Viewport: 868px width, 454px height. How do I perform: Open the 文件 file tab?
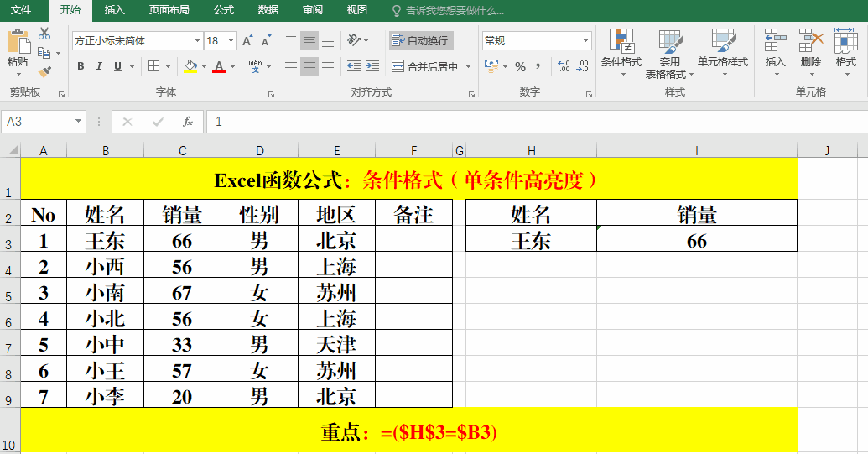point(21,10)
